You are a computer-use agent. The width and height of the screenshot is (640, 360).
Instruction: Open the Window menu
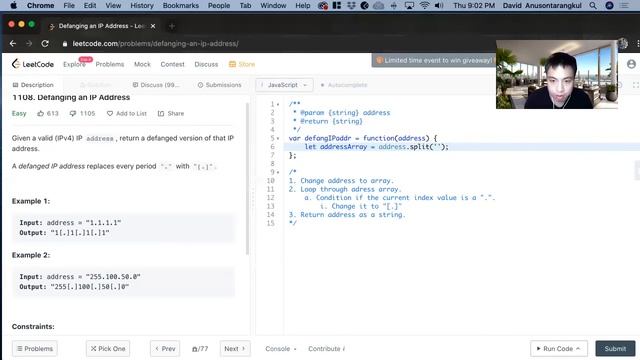273,5
